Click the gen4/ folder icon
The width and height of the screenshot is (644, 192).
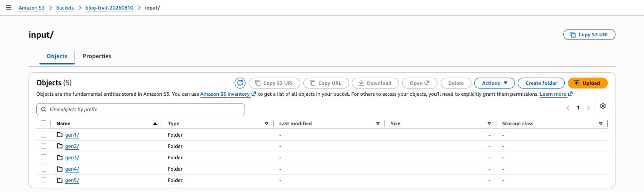click(60, 169)
